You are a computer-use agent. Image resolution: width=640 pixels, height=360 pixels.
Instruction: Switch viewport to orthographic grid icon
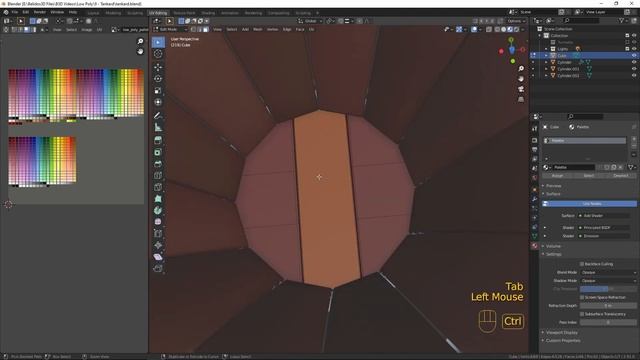[x=521, y=99]
